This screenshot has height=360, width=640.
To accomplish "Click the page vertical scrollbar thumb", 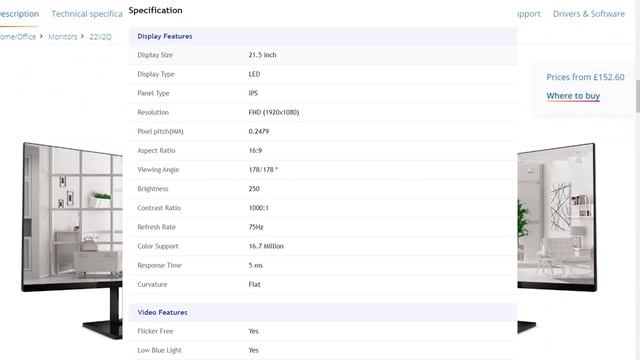I will pyautogui.click(x=638, y=96).
